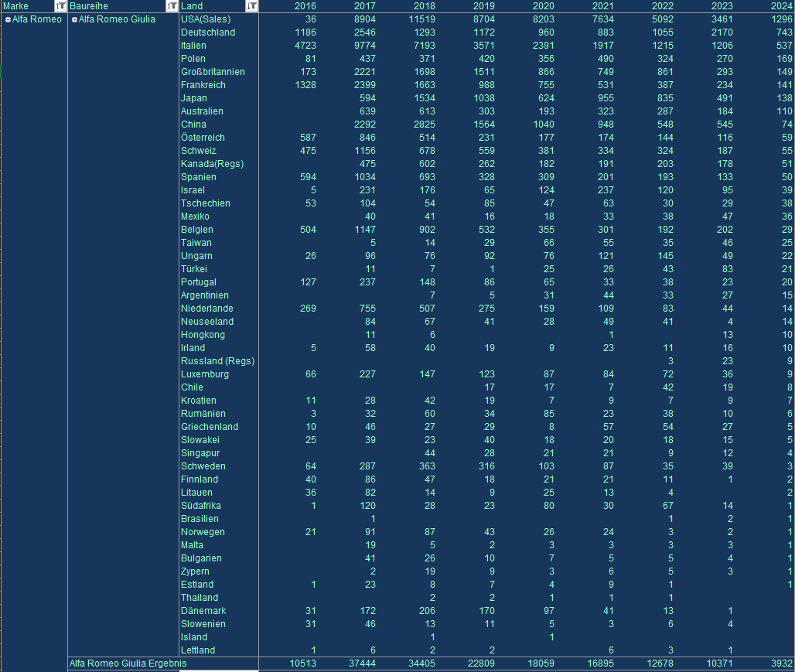The height and width of the screenshot is (672, 795).
Task: Open the Baureihe column filter dropdown
Action: coord(172,6)
